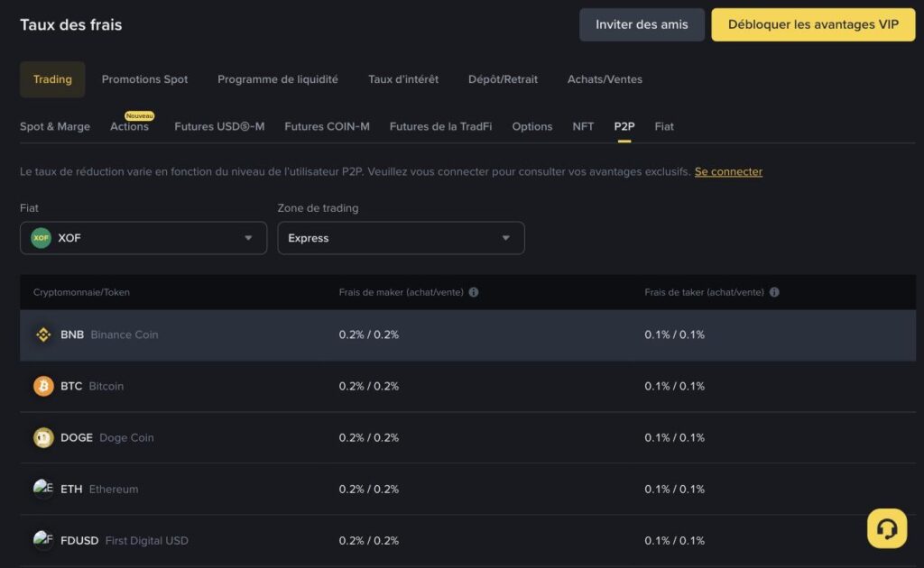This screenshot has width=924, height=568.
Task: Click the BNB row maker fee 0.2% / 0.2%
Action: coord(369,334)
